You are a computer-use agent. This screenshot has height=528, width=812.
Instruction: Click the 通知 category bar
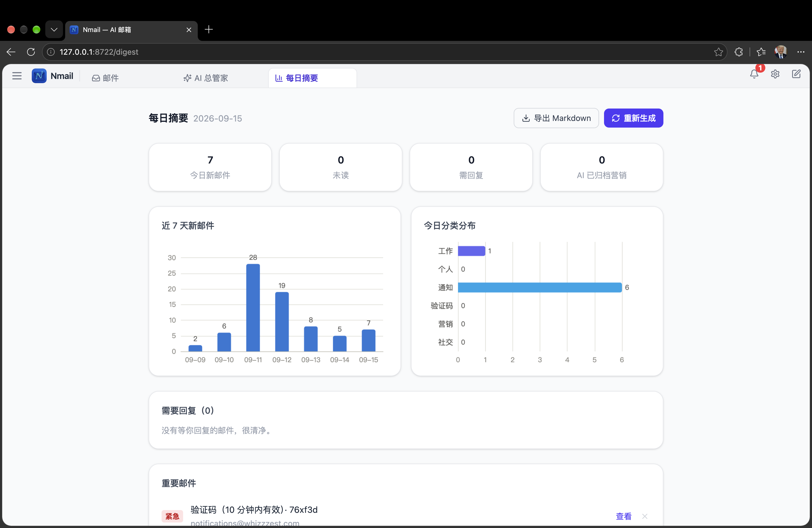click(x=540, y=287)
